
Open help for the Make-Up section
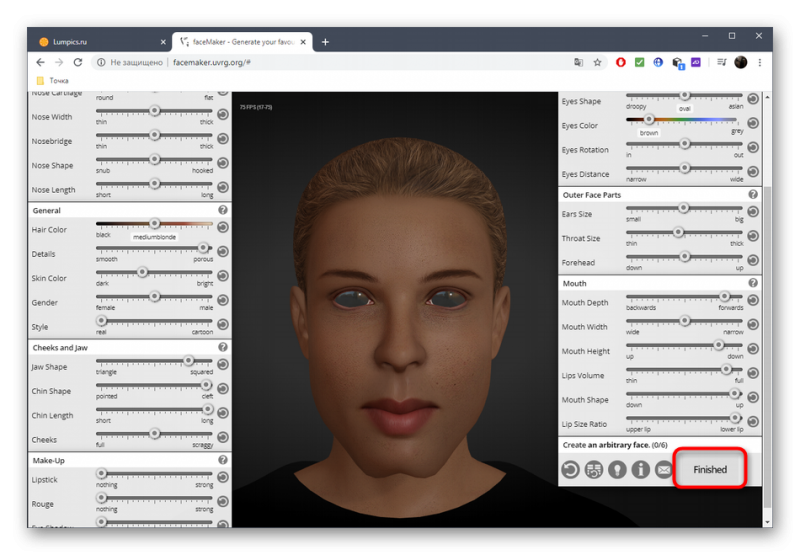(x=223, y=460)
